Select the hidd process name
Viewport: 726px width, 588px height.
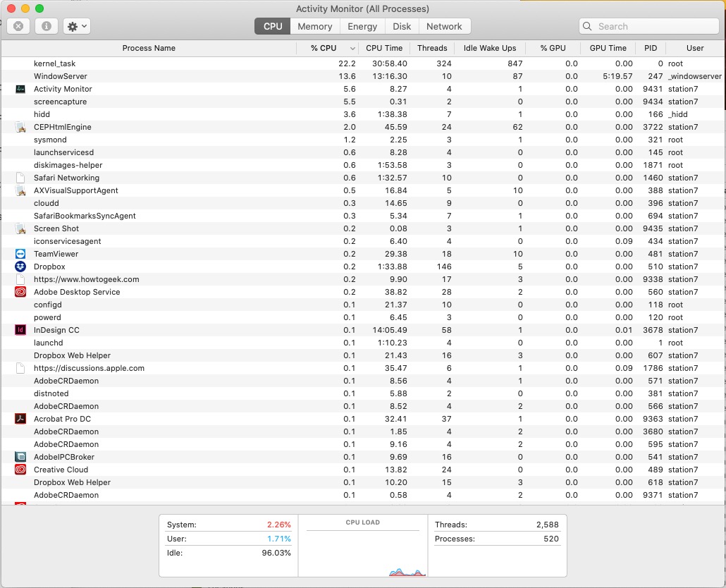point(42,114)
